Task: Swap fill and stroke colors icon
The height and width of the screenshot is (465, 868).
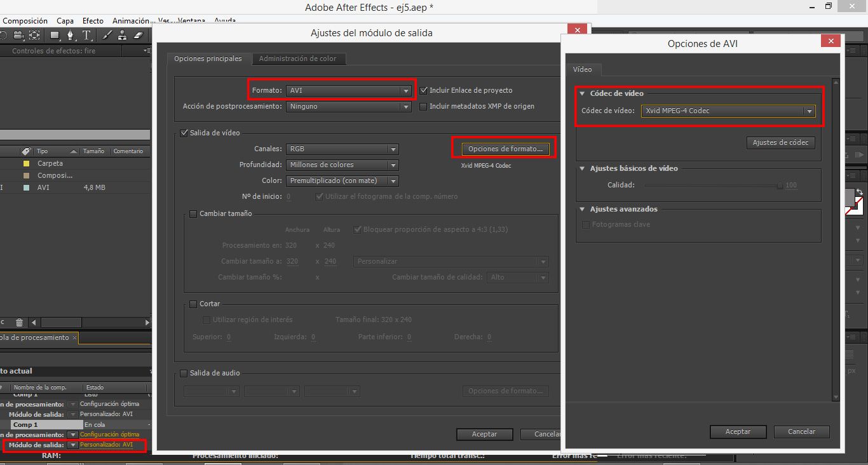Action: [x=859, y=192]
